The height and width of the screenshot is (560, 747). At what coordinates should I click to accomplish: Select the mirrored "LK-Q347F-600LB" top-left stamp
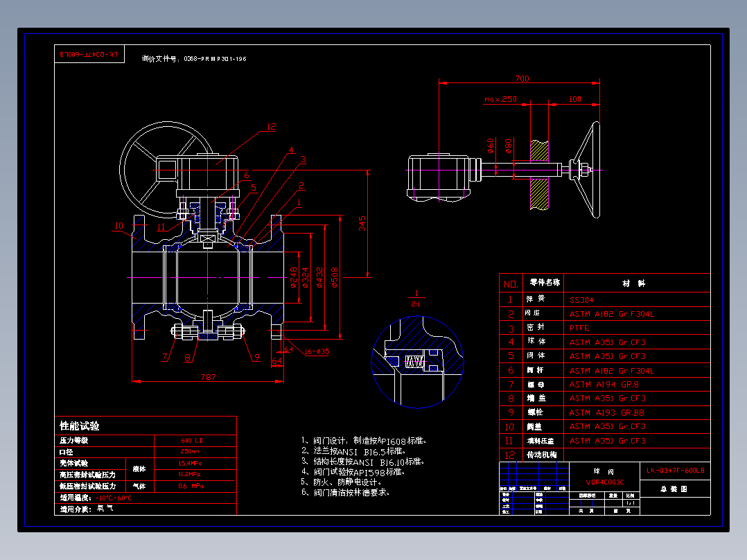coord(89,54)
